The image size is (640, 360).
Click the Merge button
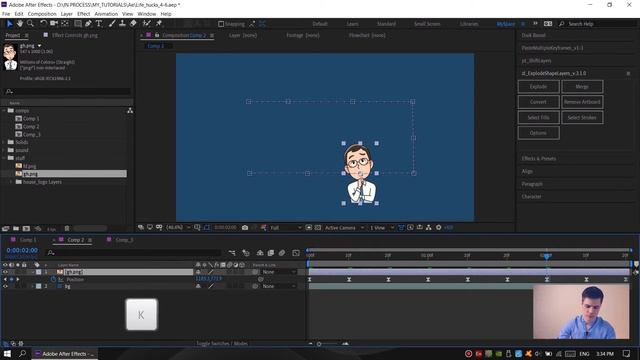[582, 87]
